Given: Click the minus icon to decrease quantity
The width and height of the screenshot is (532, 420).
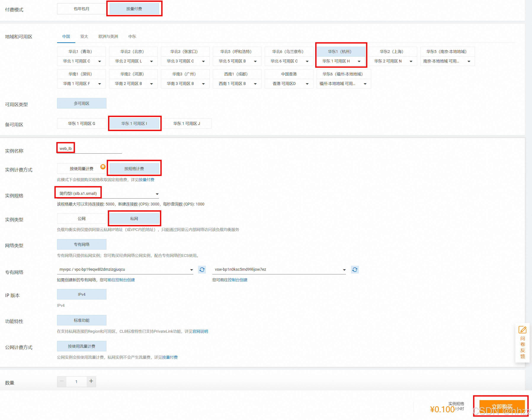Looking at the screenshot, I should click(62, 381).
